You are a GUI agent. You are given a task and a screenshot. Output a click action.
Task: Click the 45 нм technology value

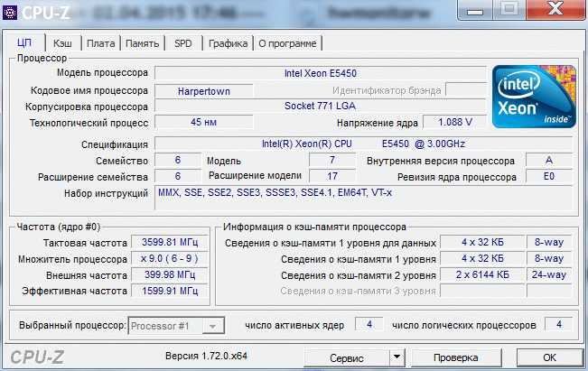click(204, 122)
